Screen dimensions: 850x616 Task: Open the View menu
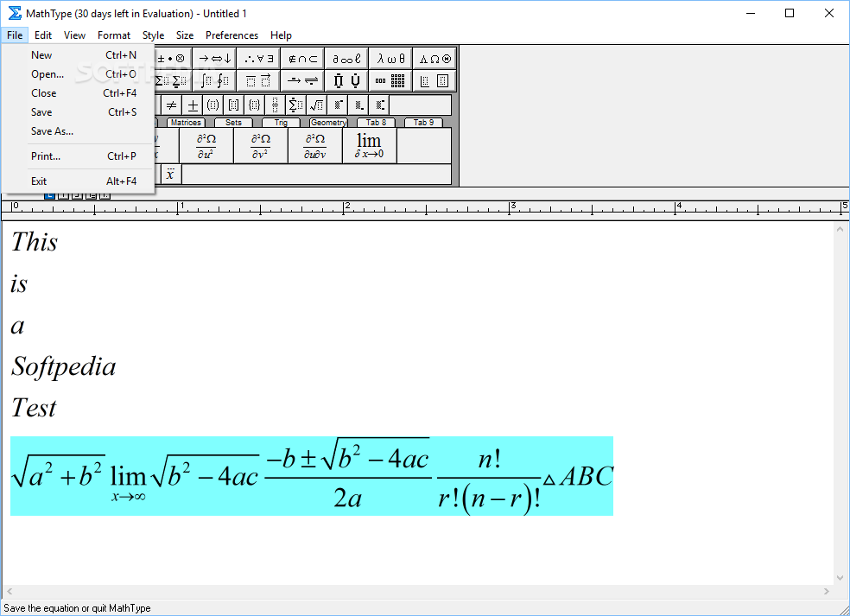tap(74, 35)
